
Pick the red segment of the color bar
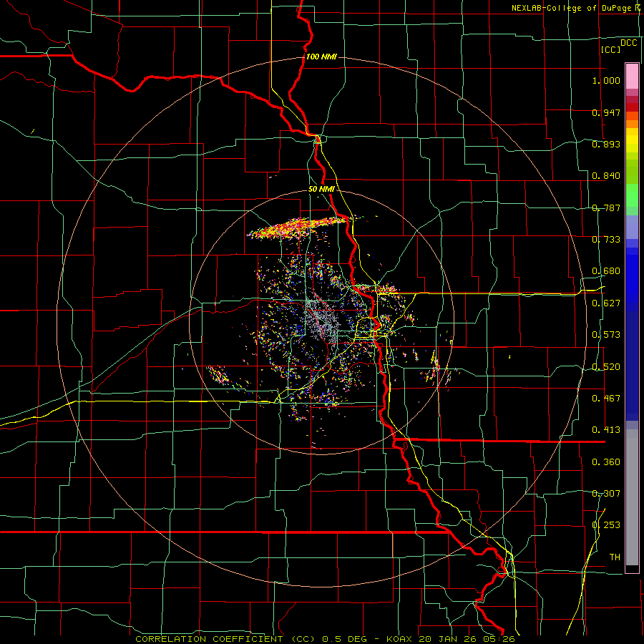pyautogui.click(x=632, y=107)
